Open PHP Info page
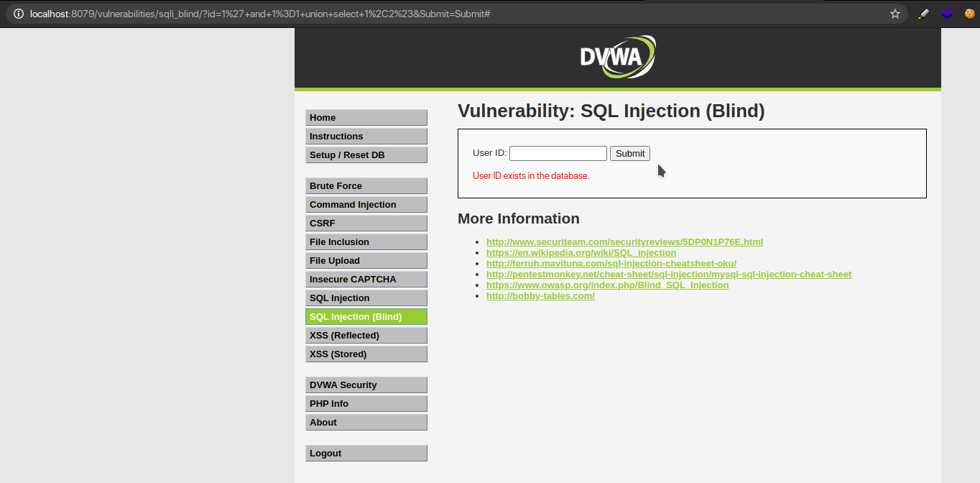Image resolution: width=980 pixels, height=483 pixels. point(366,403)
